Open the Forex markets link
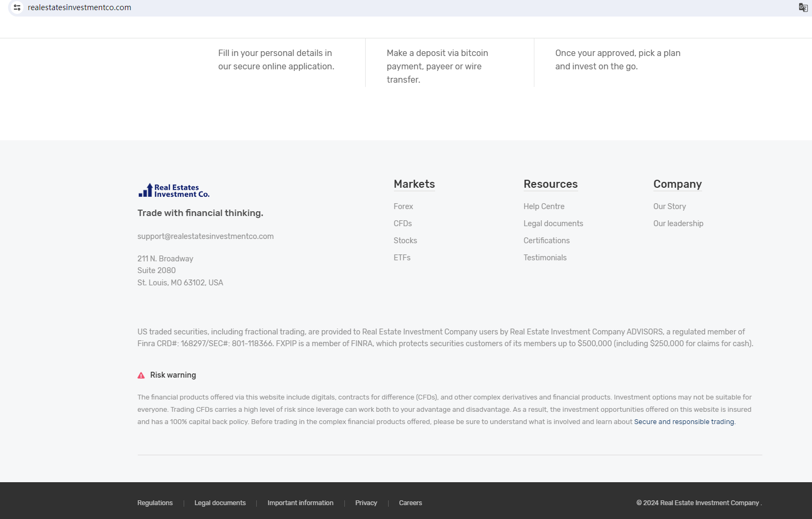 click(403, 206)
